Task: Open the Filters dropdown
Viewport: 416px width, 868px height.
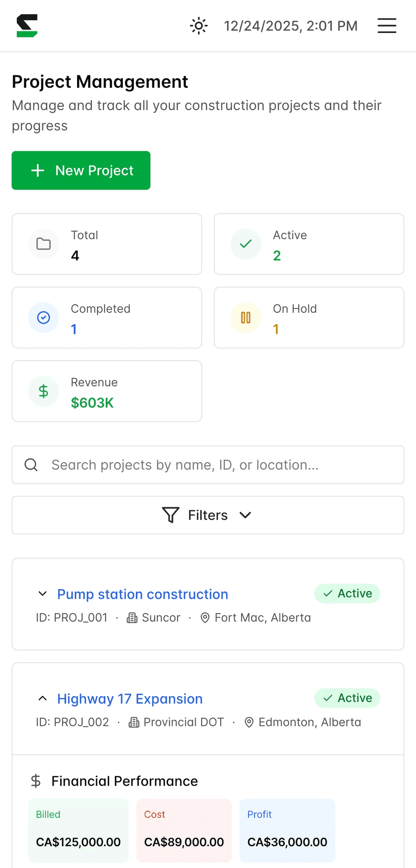Action: 208,515
